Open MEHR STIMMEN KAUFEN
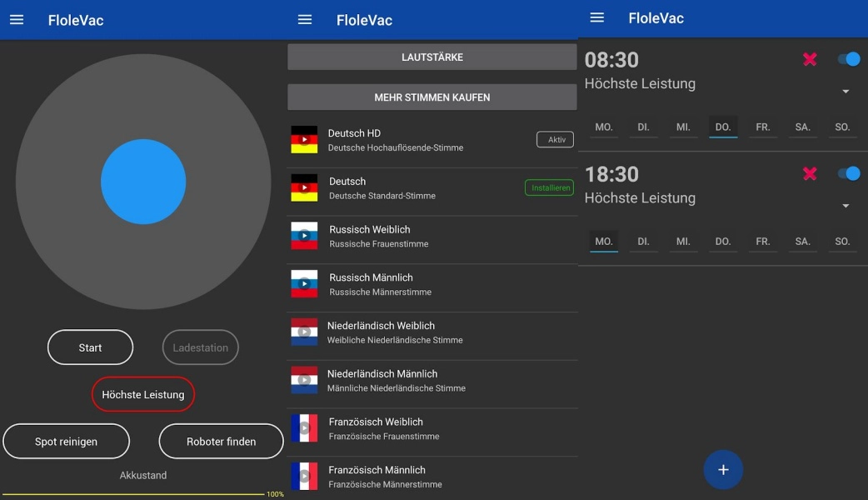Image resolution: width=868 pixels, height=500 pixels. (432, 97)
